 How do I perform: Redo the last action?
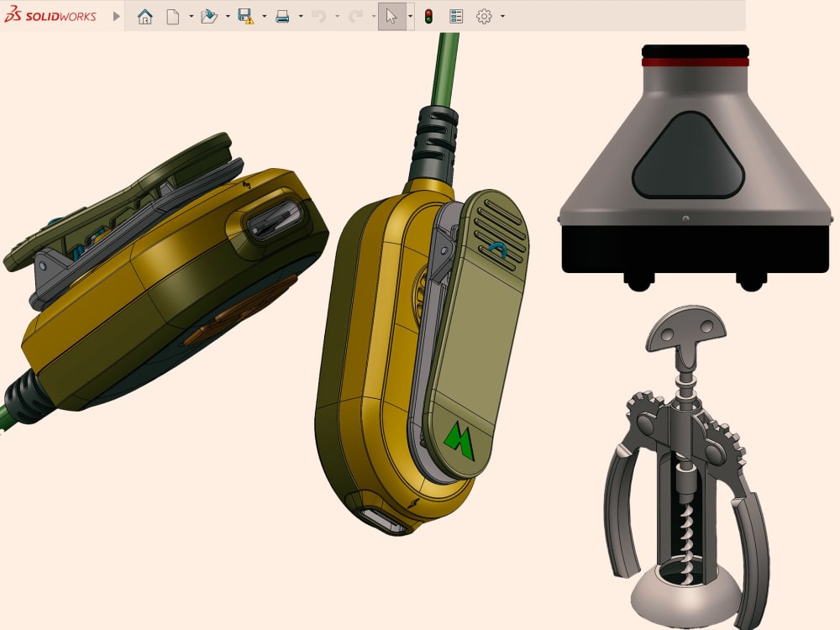click(355, 16)
